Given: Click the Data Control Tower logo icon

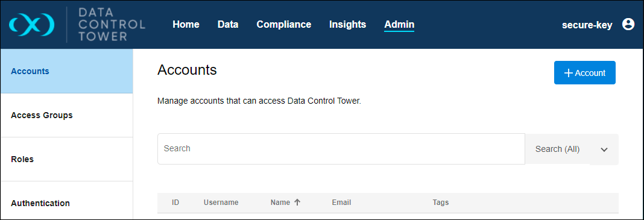Looking at the screenshot, I should [31, 25].
